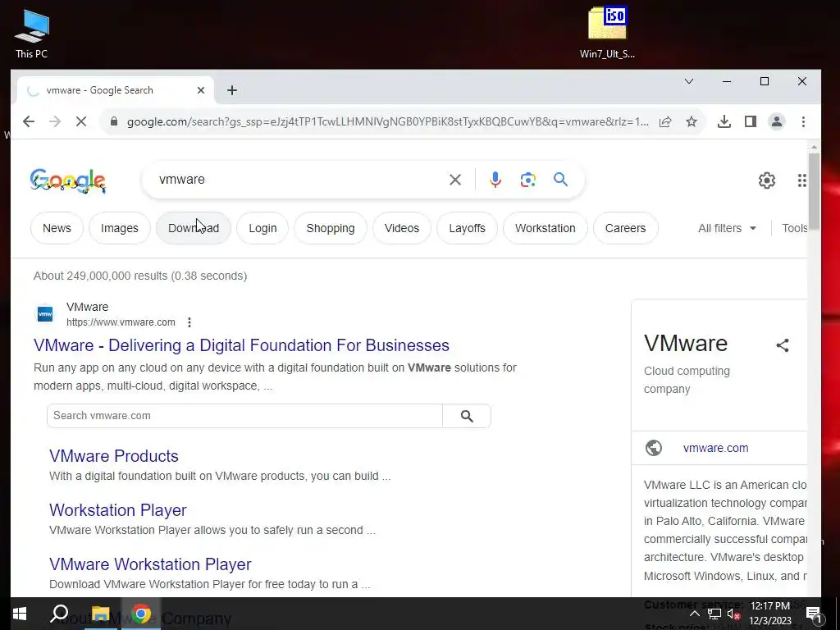840x630 pixels.
Task: Select the Login filter chip
Action: [262, 228]
